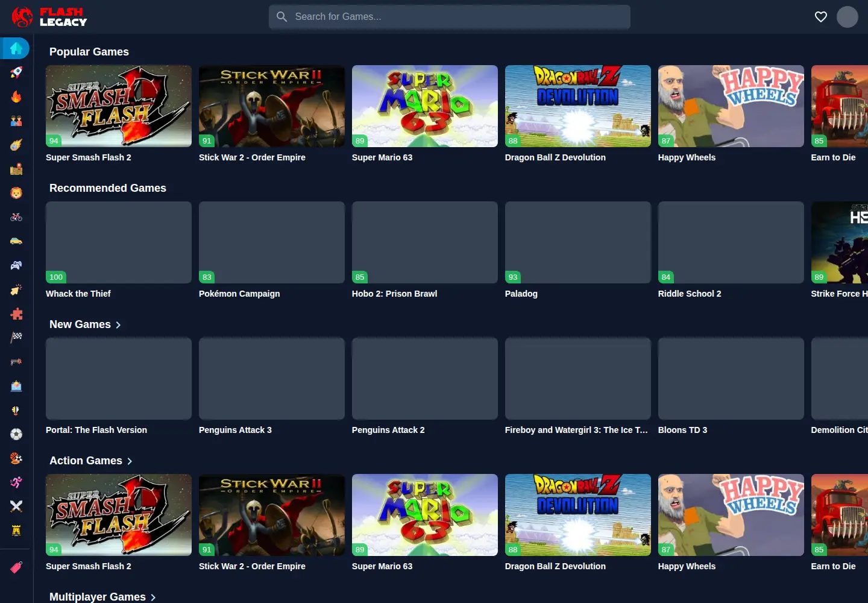Open the pink tag icon in sidebar
This screenshot has width=868, height=603.
(x=16, y=567)
